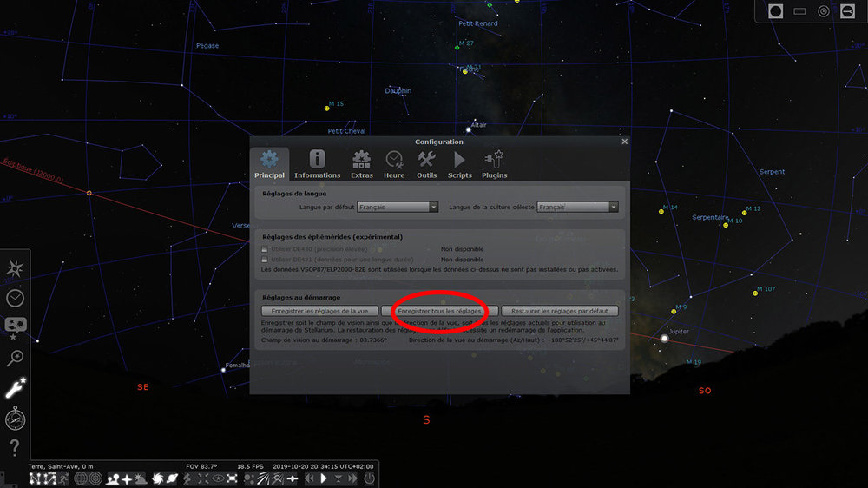Open astronomical calculations compass icon
The width and height of the screenshot is (868, 488).
15,419
